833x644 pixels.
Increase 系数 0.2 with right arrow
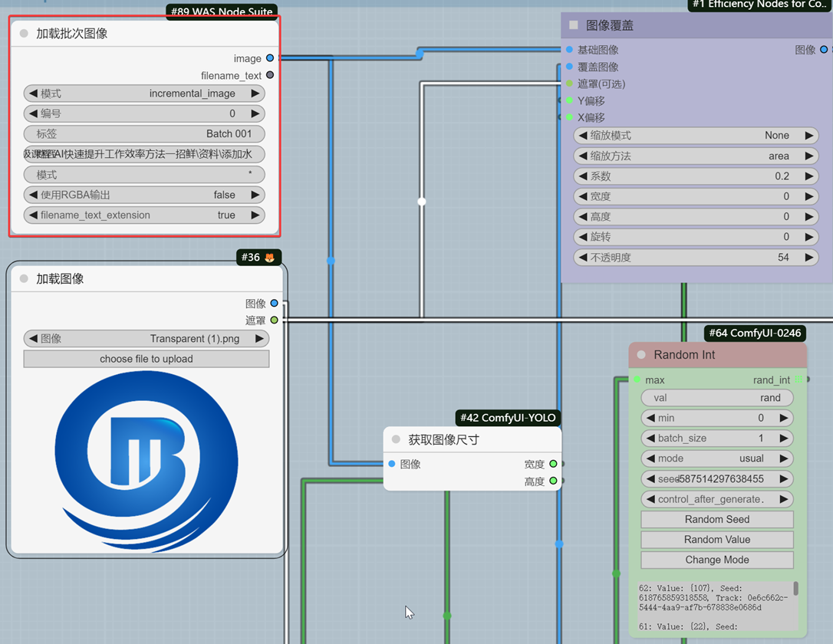coord(809,176)
